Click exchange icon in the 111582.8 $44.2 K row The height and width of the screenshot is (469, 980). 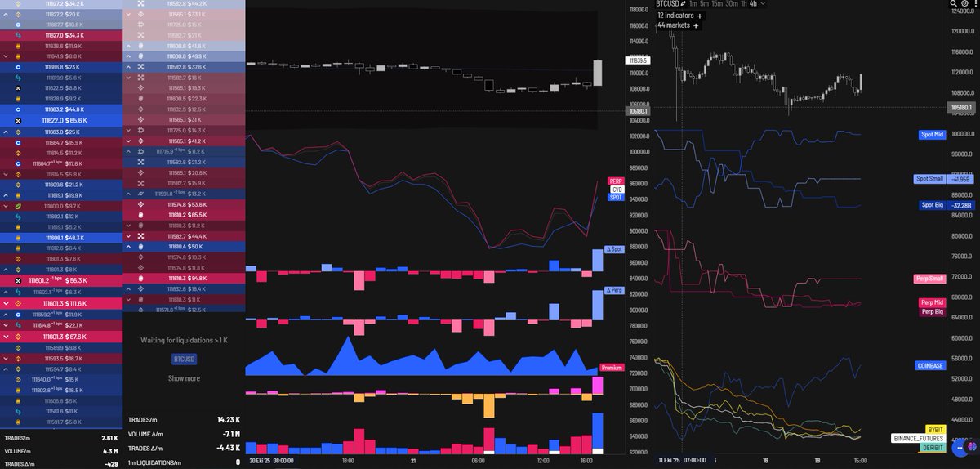[x=140, y=3]
